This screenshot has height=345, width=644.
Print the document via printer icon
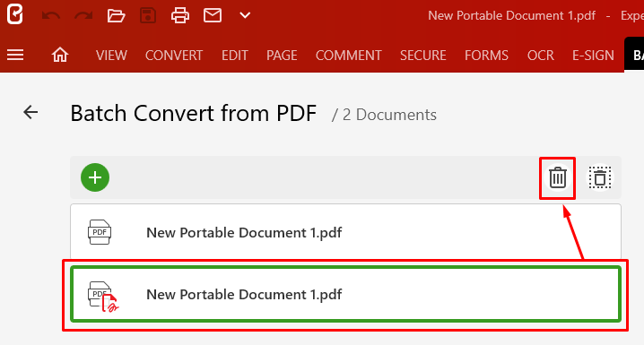pyautogui.click(x=180, y=16)
